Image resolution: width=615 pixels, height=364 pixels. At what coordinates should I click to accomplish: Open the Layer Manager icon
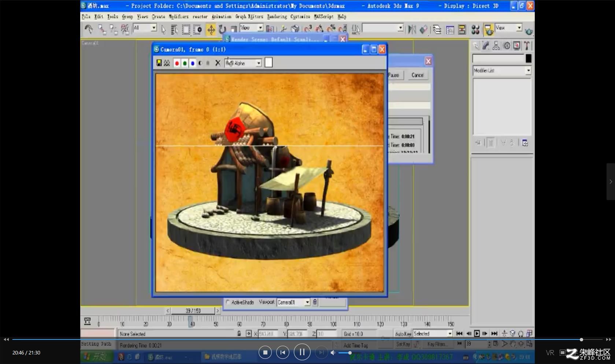coord(437,29)
